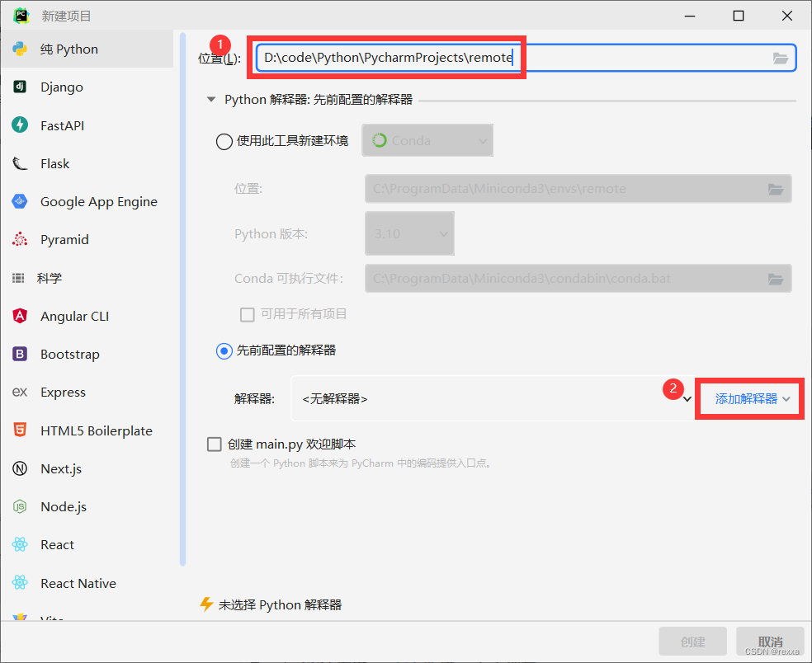This screenshot has width=812, height=663.
Task: Select Express project type
Action: click(x=87, y=393)
